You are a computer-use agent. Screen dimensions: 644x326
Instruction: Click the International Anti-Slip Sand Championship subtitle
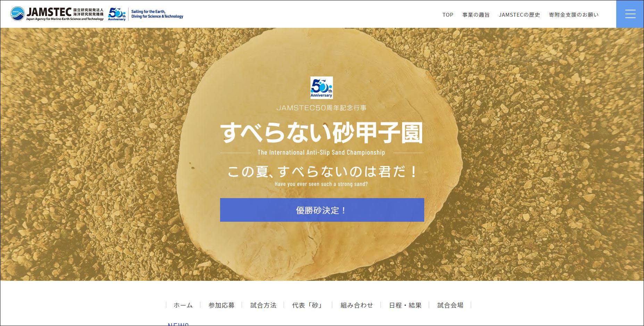321,152
